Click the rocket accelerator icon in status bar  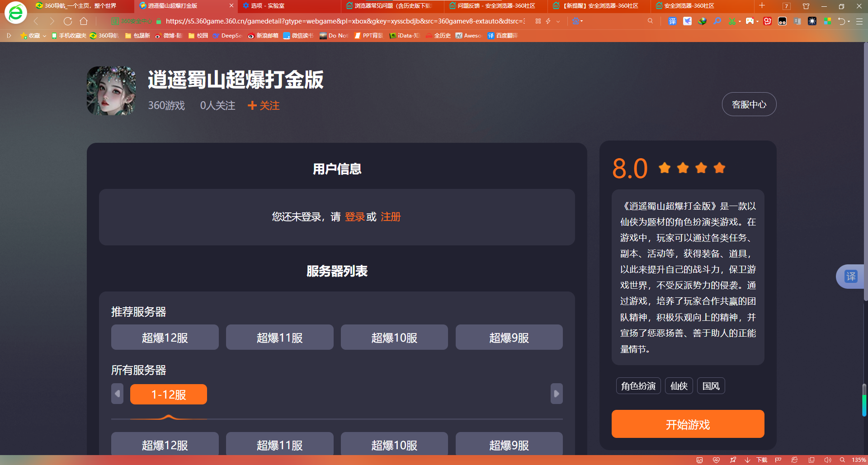click(733, 460)
